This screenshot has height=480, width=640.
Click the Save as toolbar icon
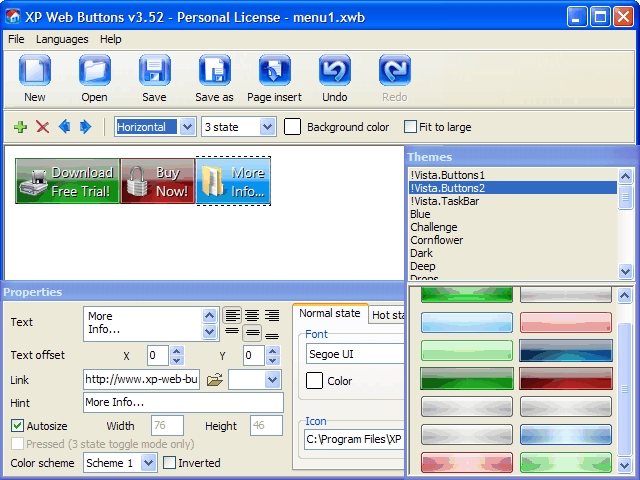[214, 73]
